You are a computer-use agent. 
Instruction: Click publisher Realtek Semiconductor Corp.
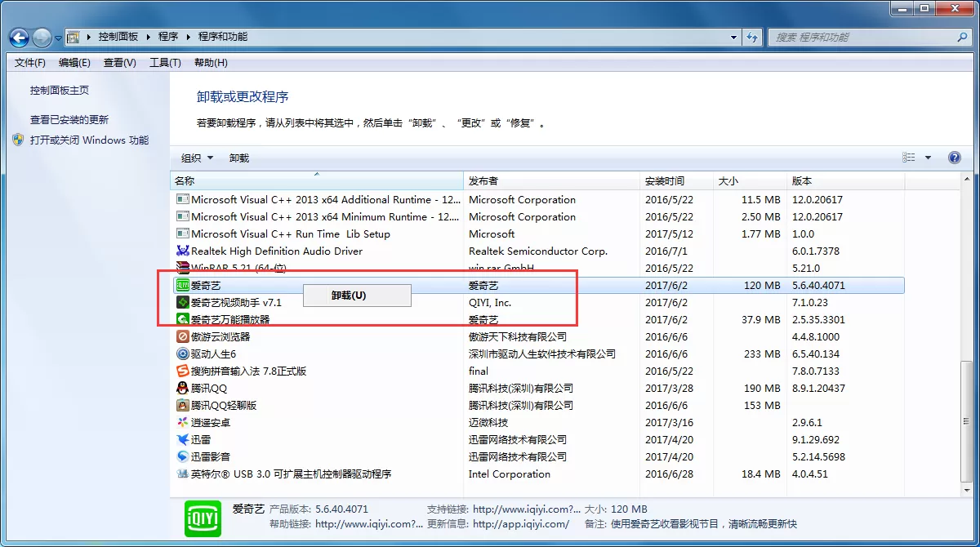tap(538, 251)
